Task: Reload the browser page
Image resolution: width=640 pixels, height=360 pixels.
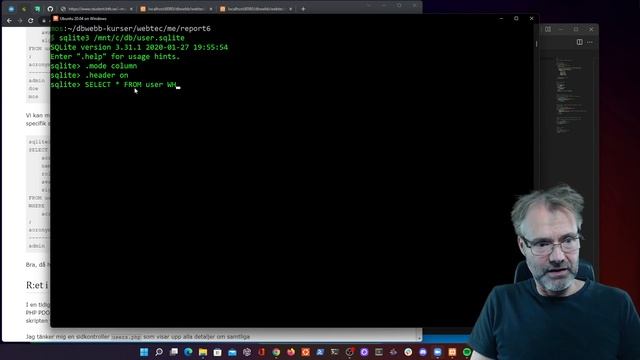Action: pos(31,20)
